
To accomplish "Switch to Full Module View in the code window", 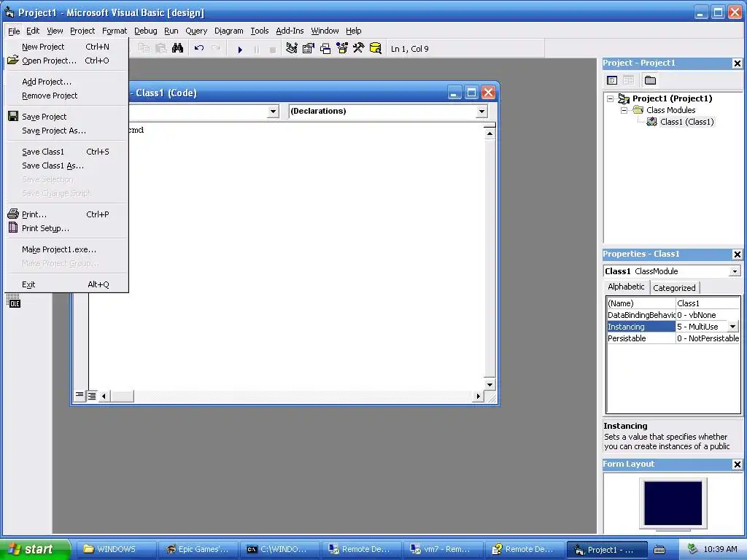I will (92, 395).
